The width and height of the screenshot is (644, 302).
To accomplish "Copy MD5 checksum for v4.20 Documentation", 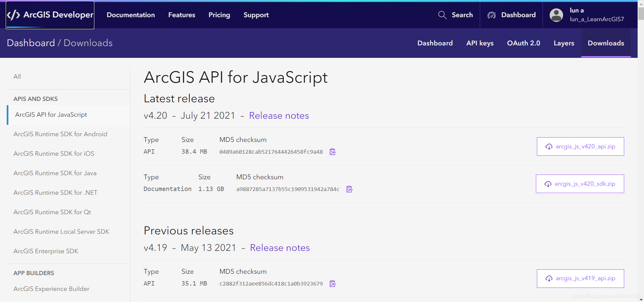I will [x=350, y=189].
